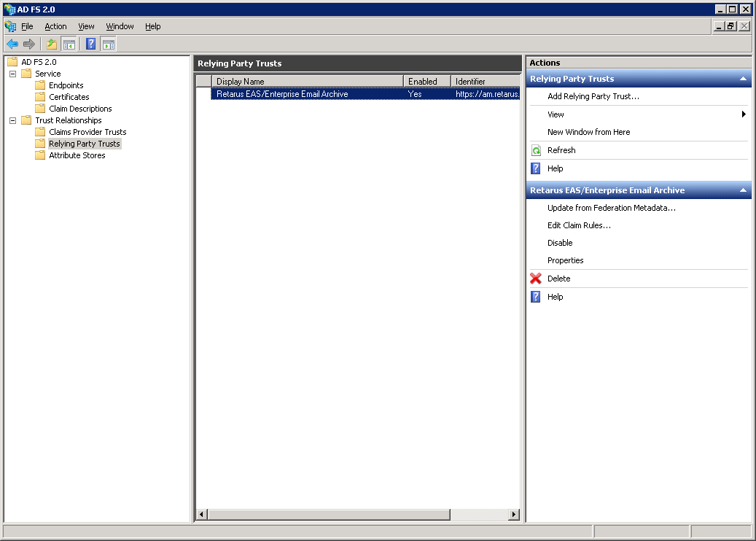
Task: Toggle the Show/Hide Action Pane toolbar icon
Action: click(108, 44)
